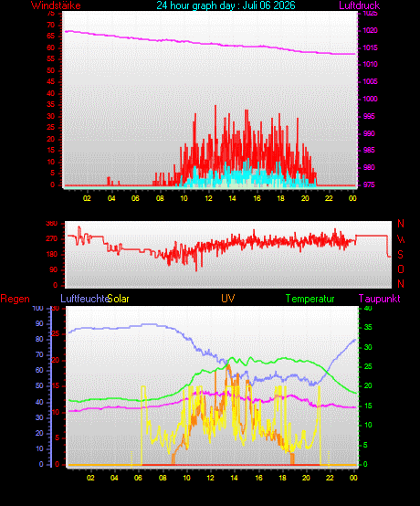Click the '15' temperature axis value
Screen dimensions: 420x506
[x=368, y=406]
